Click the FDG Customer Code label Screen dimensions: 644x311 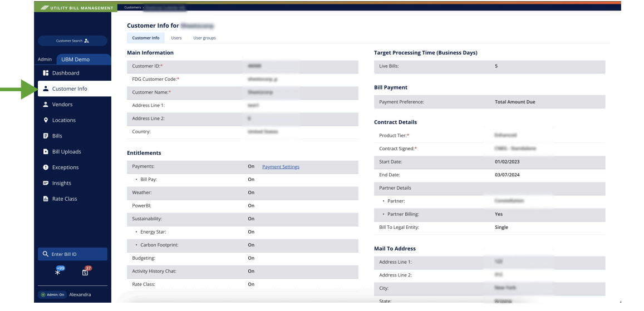[x=156, y=79]
